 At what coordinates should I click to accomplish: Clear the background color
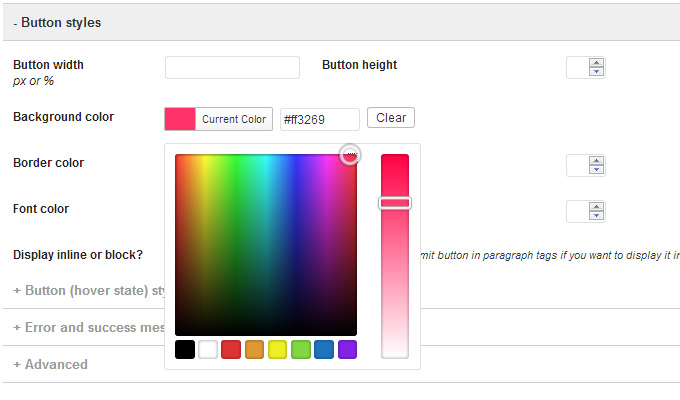tap(391, 118)
